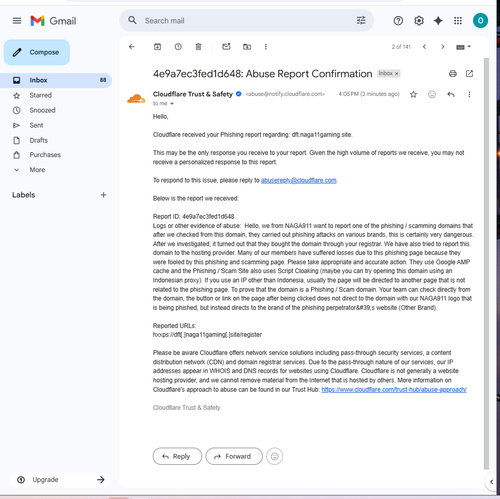Click the Labels heading
This screenshot has height=499, width=500.
23,195
